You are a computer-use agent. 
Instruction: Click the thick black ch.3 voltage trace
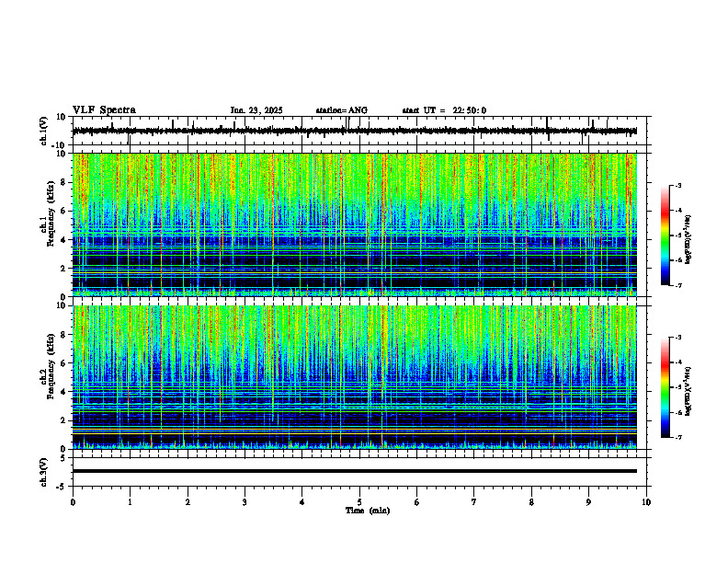point(354,471)
